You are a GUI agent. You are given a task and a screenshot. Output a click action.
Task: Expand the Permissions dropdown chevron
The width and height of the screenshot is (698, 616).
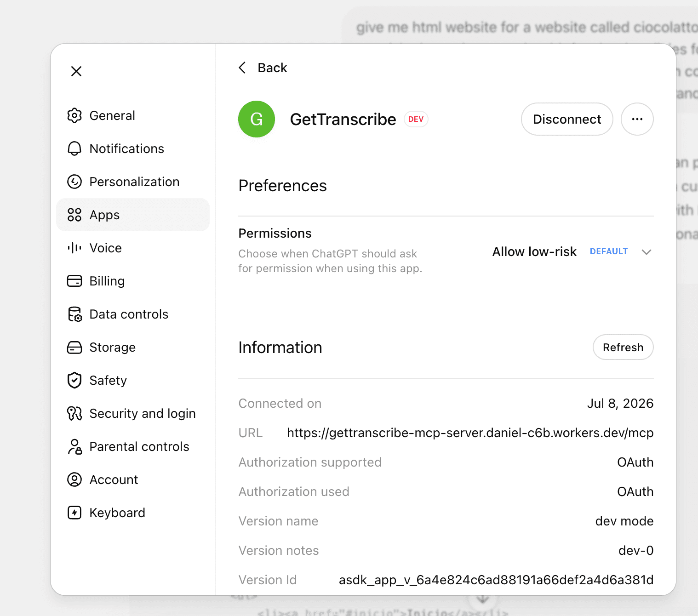point(647,252)
